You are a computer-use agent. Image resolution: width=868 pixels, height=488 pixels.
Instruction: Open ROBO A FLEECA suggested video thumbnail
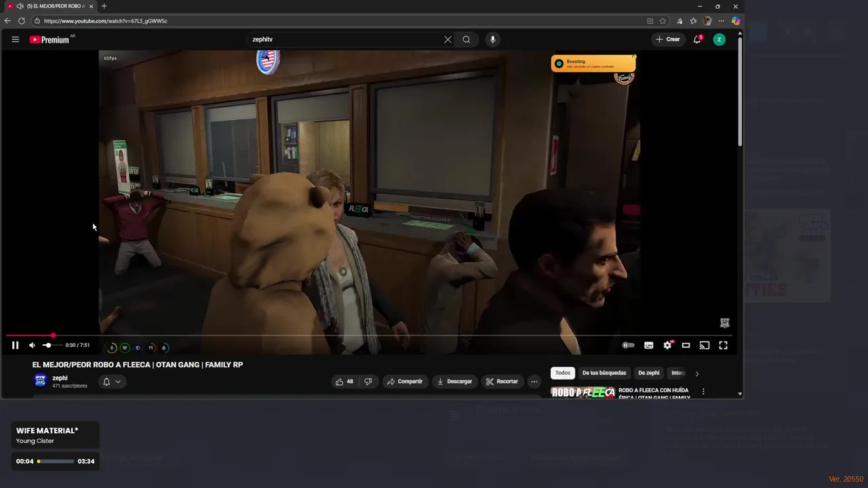583,392
